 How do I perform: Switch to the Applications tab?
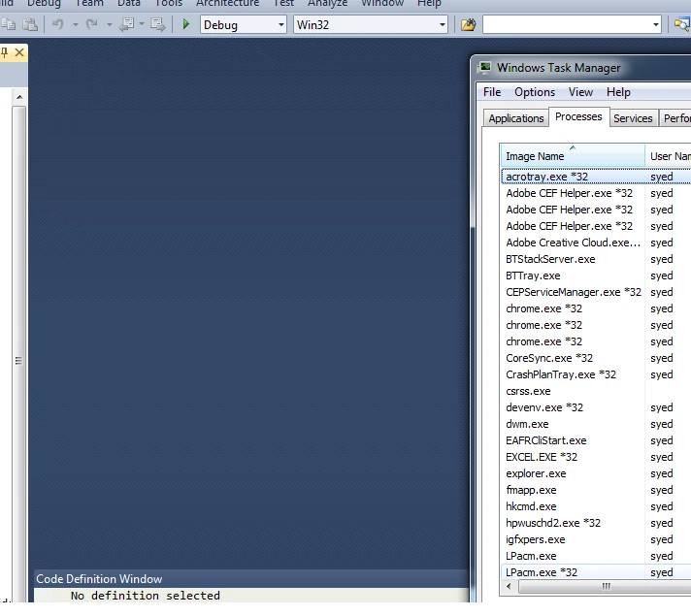[x=515, y=118]
